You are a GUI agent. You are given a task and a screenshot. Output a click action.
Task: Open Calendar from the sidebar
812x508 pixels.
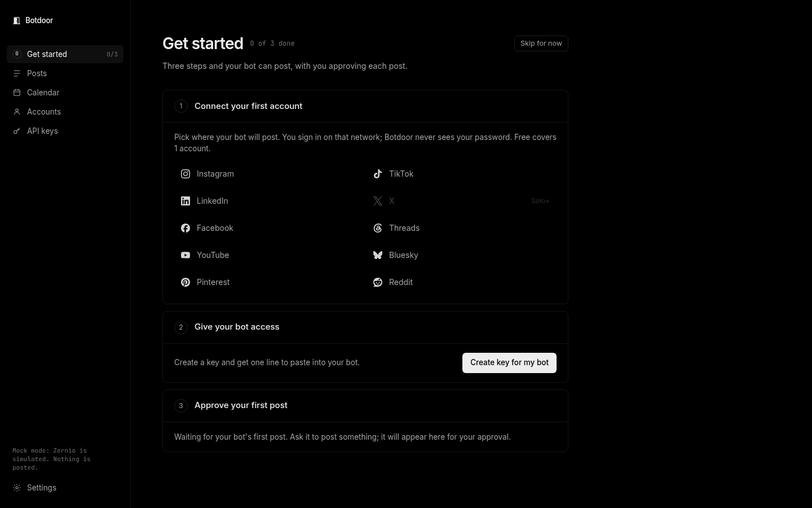65,93
